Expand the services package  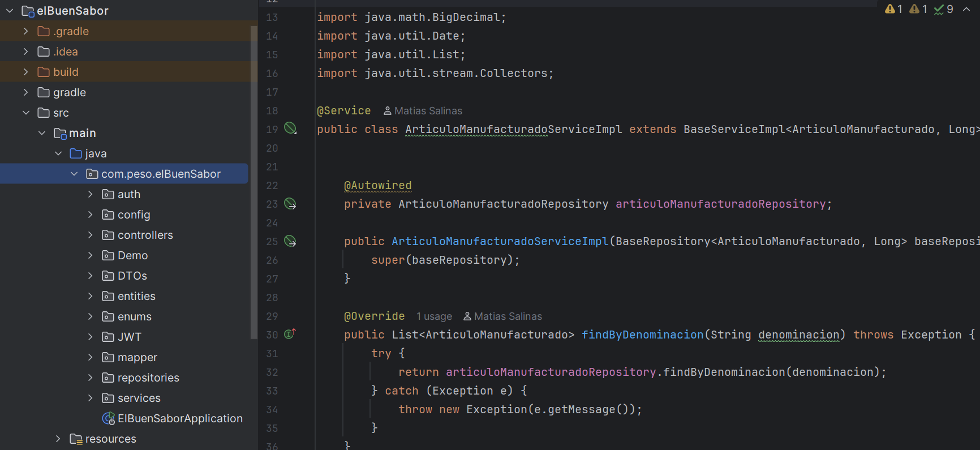pyautogui.click(x=91, y=398)
